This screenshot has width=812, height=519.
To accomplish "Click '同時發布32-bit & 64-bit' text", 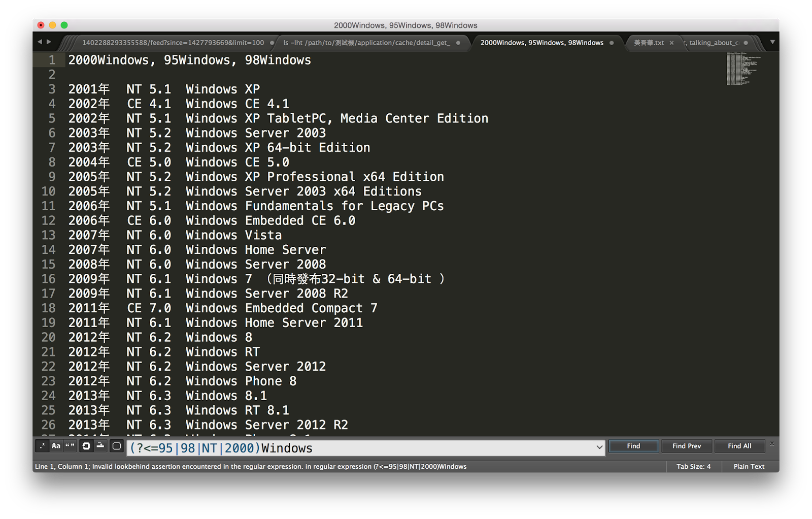I will 352,279.
